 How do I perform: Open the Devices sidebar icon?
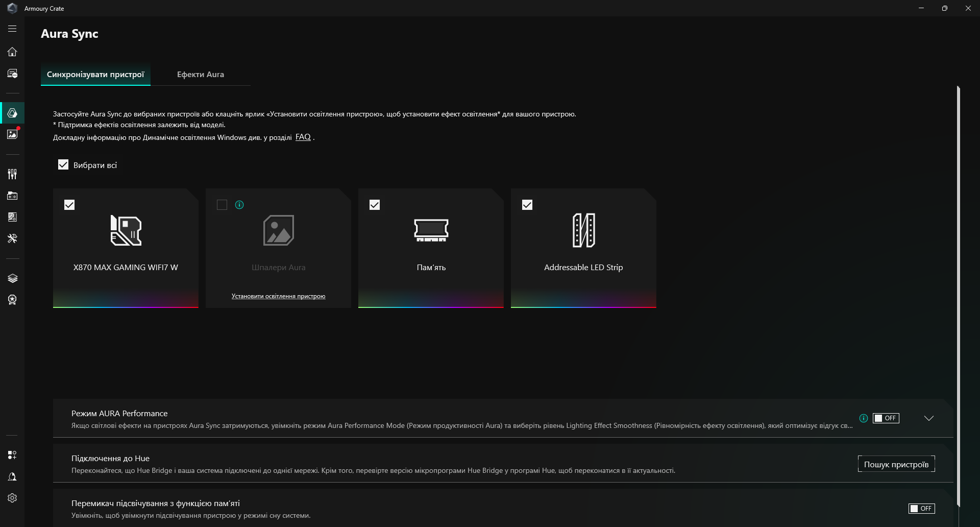[12, 74]
